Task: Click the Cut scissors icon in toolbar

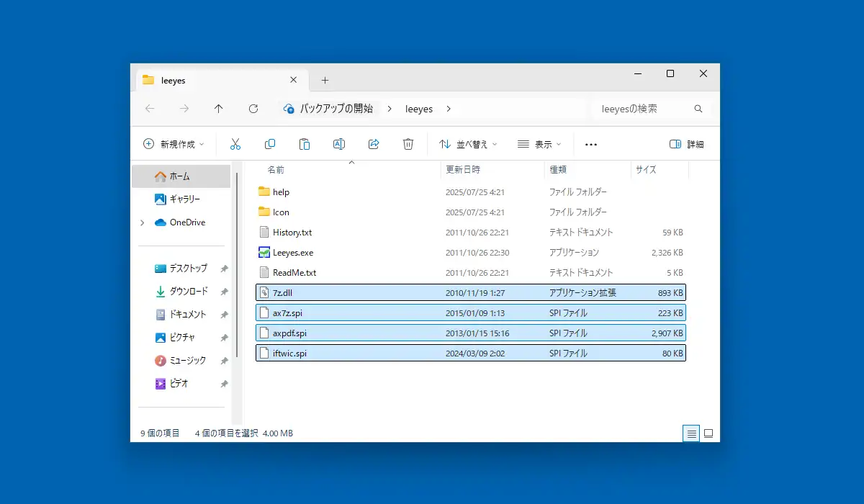Action: click(235, 144)
